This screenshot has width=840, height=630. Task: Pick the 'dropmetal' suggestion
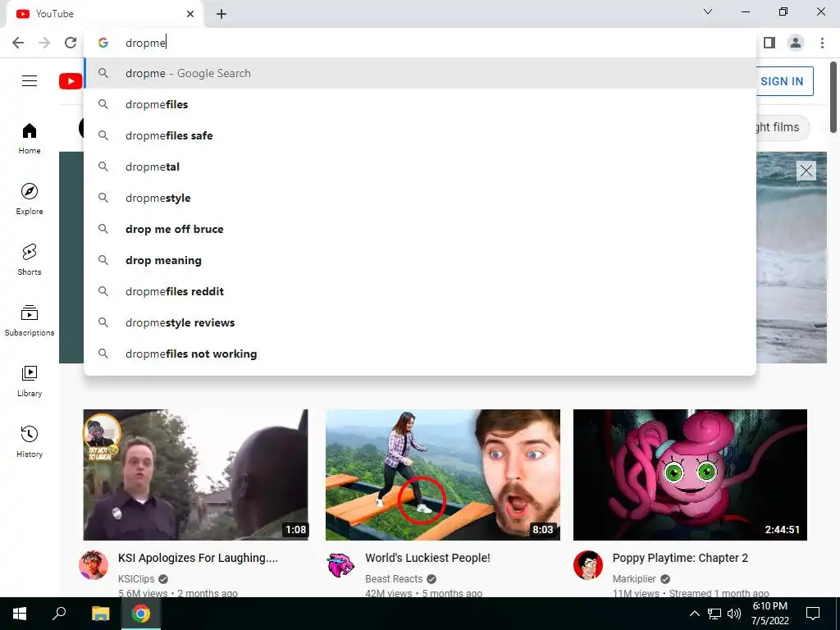click(x=420, y=167)
